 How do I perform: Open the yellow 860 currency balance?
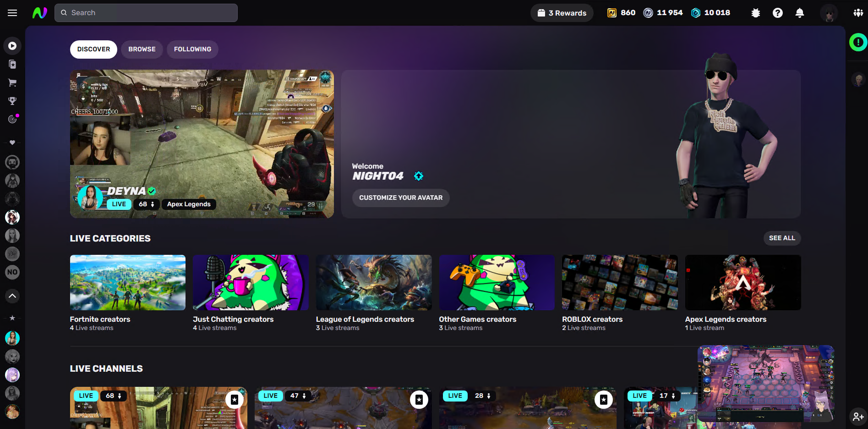pos(621,13)
